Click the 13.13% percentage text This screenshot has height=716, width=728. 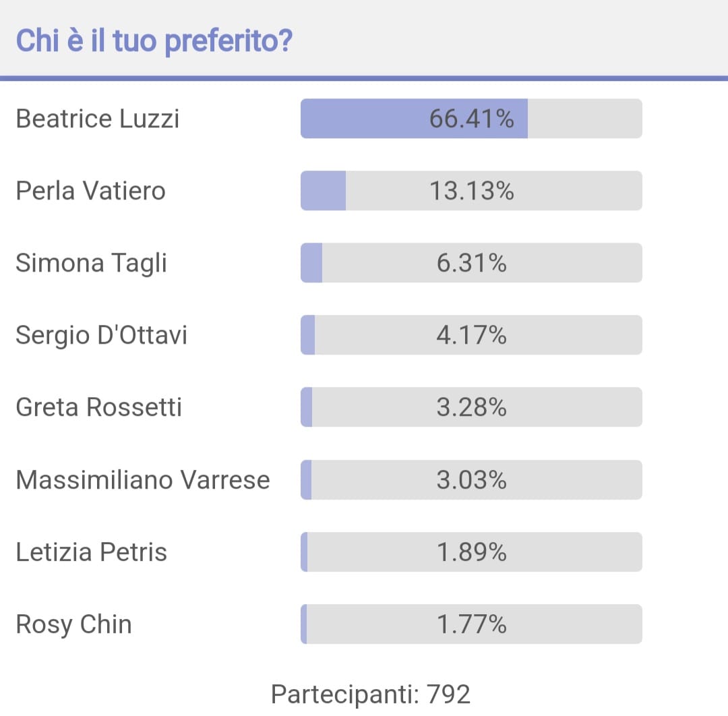471,191
